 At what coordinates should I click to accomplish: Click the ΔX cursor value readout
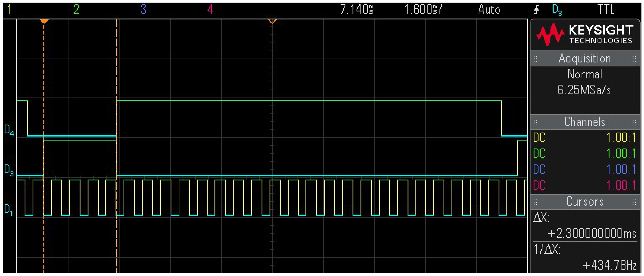pos(592,234)
